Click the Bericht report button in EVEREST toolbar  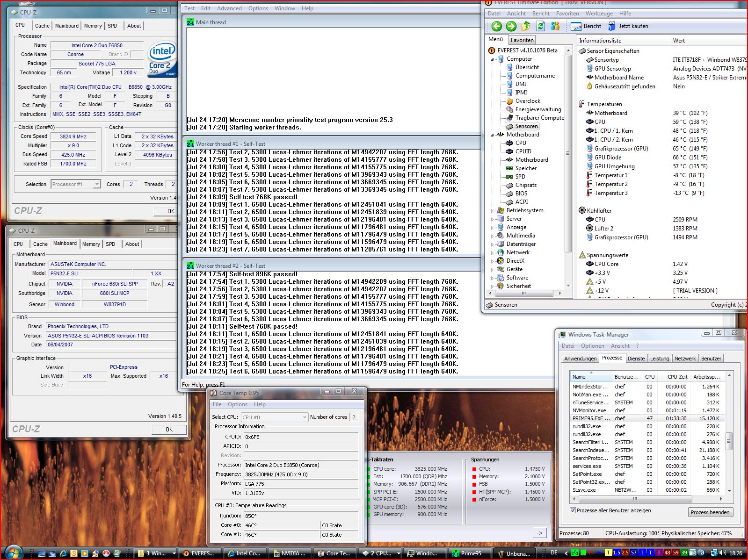587,26
